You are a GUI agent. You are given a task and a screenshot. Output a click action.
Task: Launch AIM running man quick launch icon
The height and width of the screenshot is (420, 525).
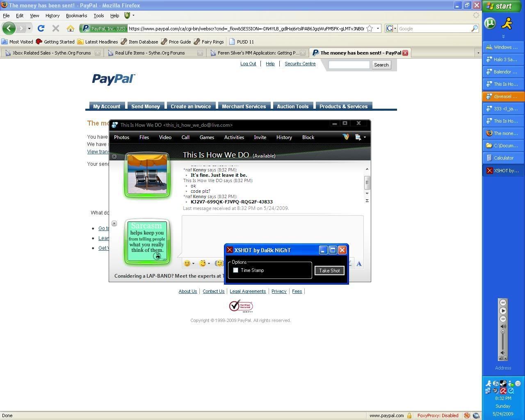point(507,23)
